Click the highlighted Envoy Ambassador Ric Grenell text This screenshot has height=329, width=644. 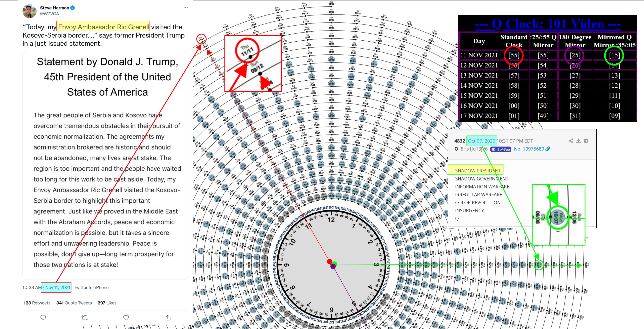coord(103,27)
